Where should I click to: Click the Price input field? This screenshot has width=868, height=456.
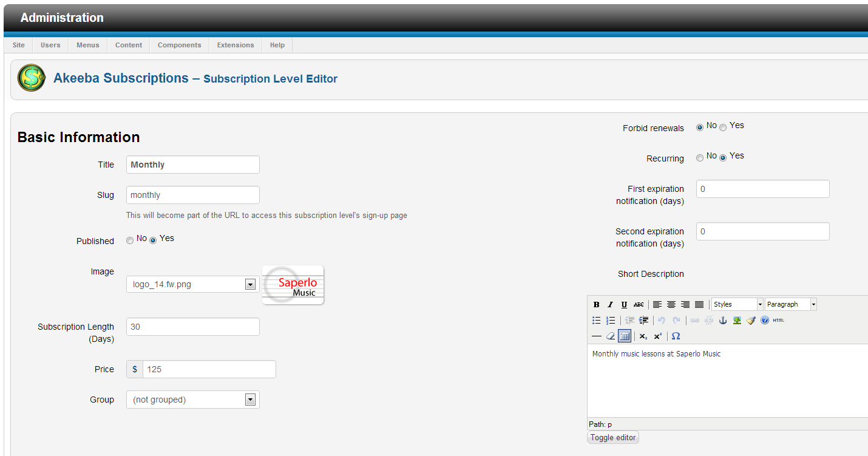pos(209,369)
